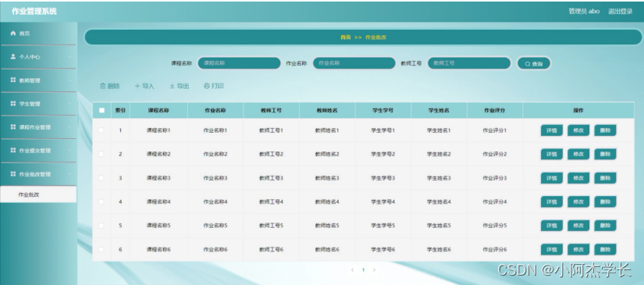This screenshot has height=285, width=644.
Task: Click the printer icon of the 打印 button
Action: point(207,86)
